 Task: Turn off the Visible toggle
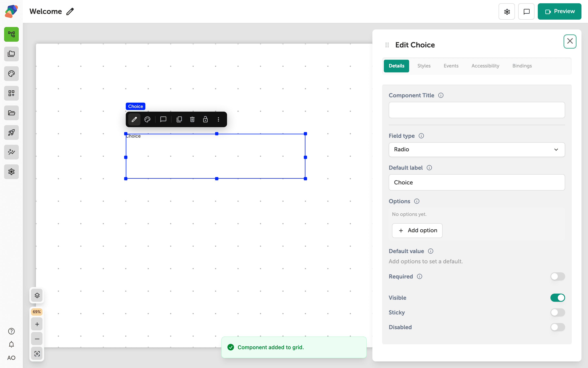[558, 298]
